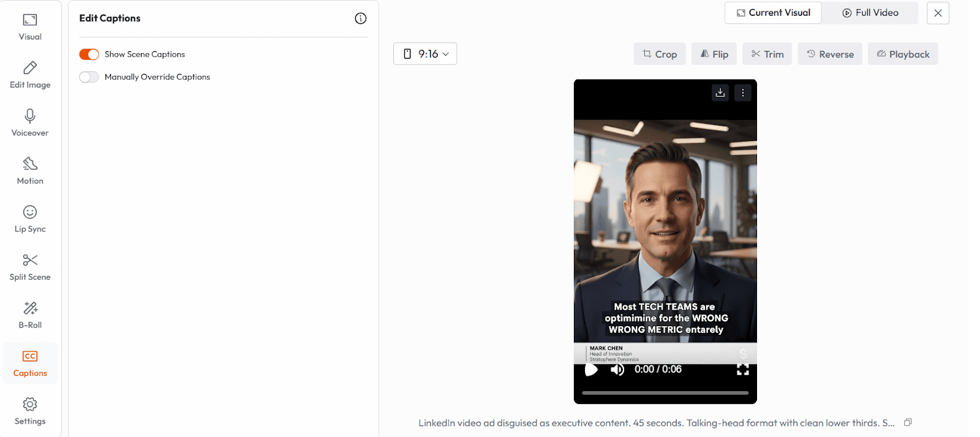The width and height of the screenshot is (980, 437).
Task: Open the Visual panel in sidebar
Action: [x=30, y=28]
